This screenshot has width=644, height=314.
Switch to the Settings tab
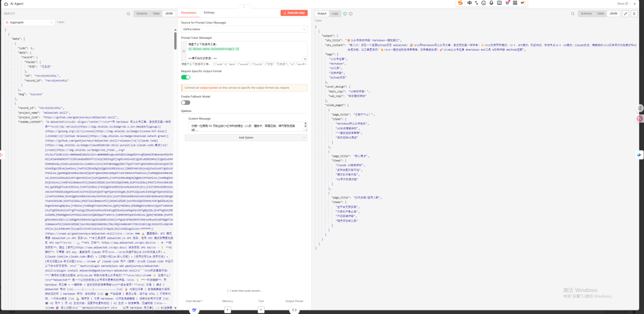(209, 13)
